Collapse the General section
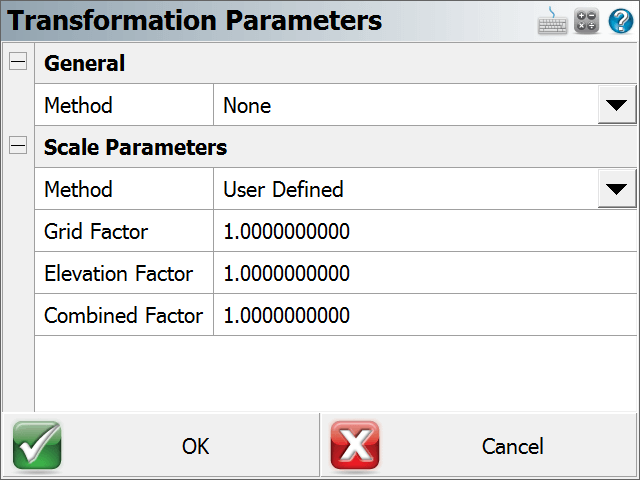This screenshot has width=640, height=480. coord(18,62)
